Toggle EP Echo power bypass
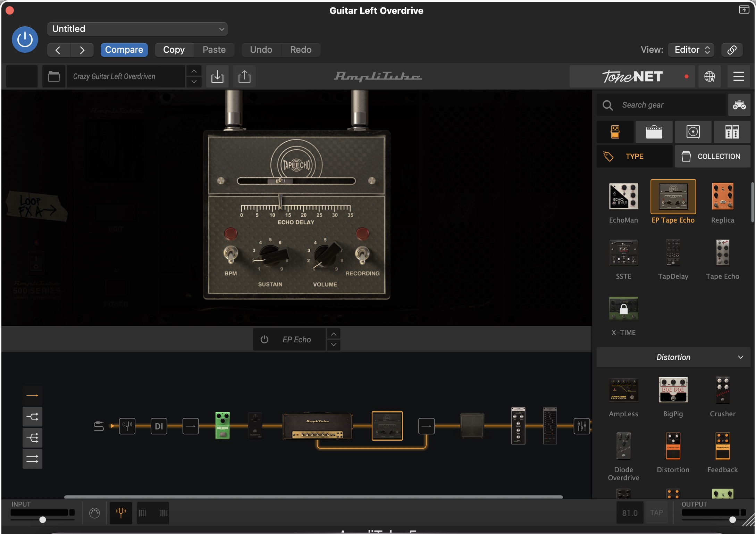Screen dimensions: 756x534 click(x=264, y=339)
